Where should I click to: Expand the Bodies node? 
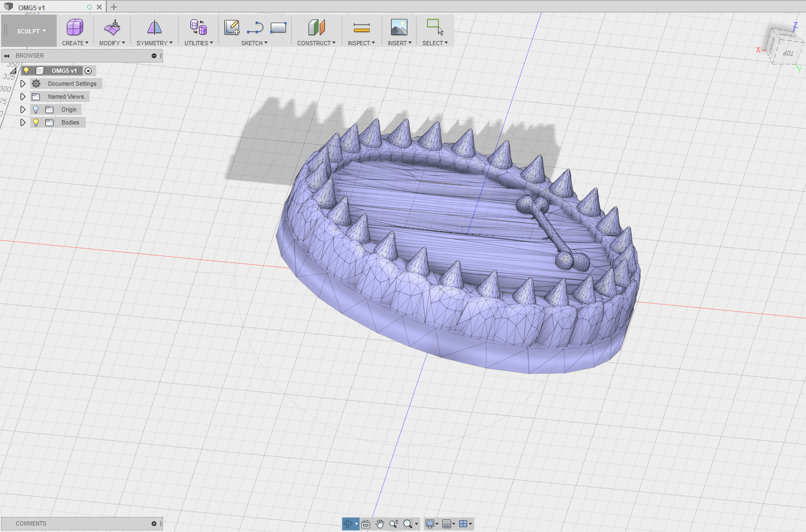pos(23,122)
